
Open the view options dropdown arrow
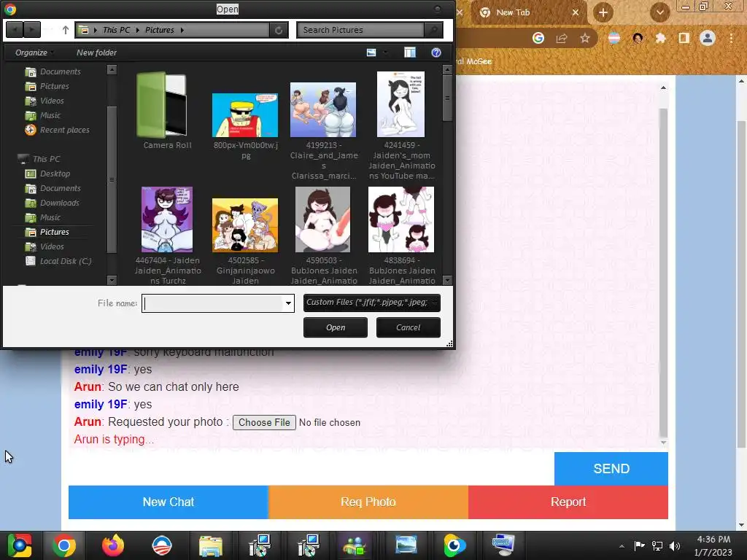(x=385, y=52)
